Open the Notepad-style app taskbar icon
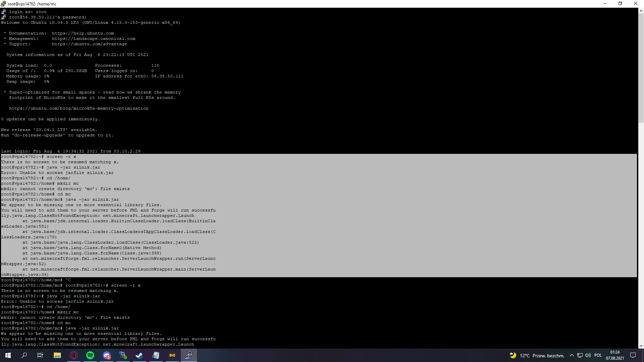 point(156,355)
